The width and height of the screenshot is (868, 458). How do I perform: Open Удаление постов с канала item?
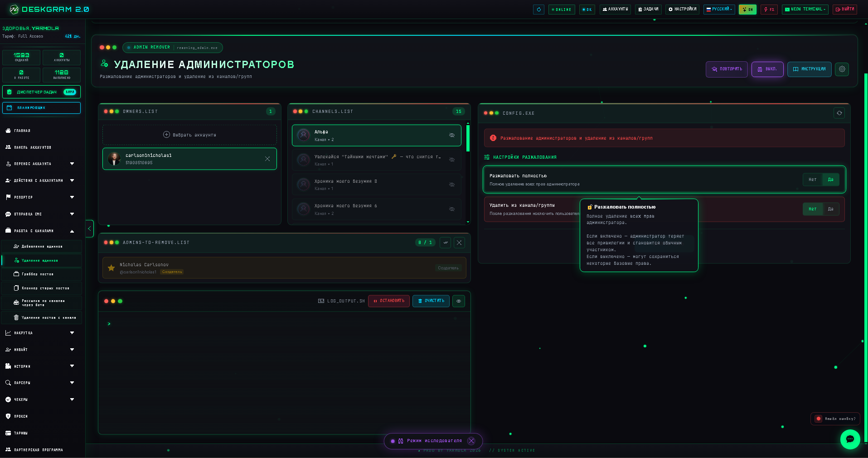pos(42,317)
